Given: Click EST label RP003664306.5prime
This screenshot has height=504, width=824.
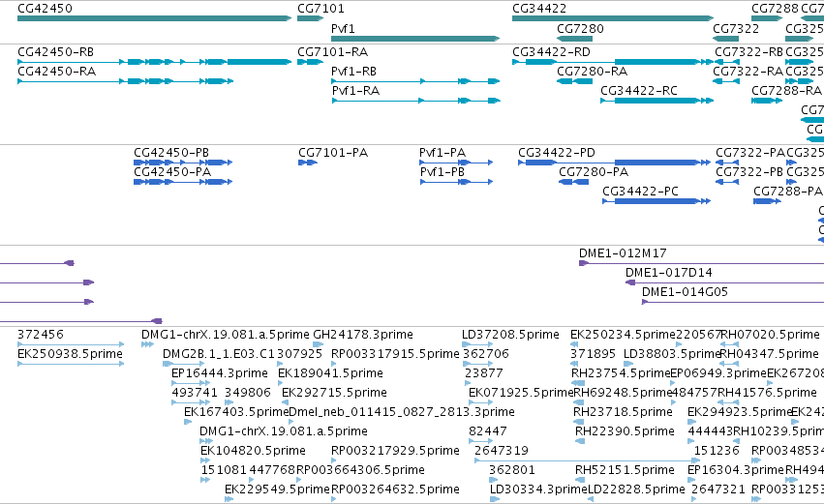Looking at the screenshot, I should tap(360, 471).
